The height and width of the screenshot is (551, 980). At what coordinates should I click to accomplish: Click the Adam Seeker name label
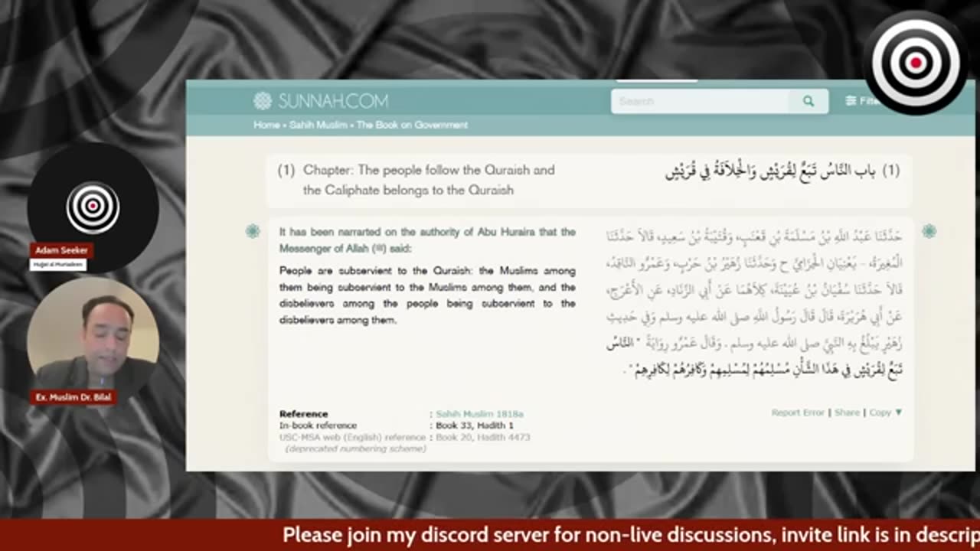[61, 250]
